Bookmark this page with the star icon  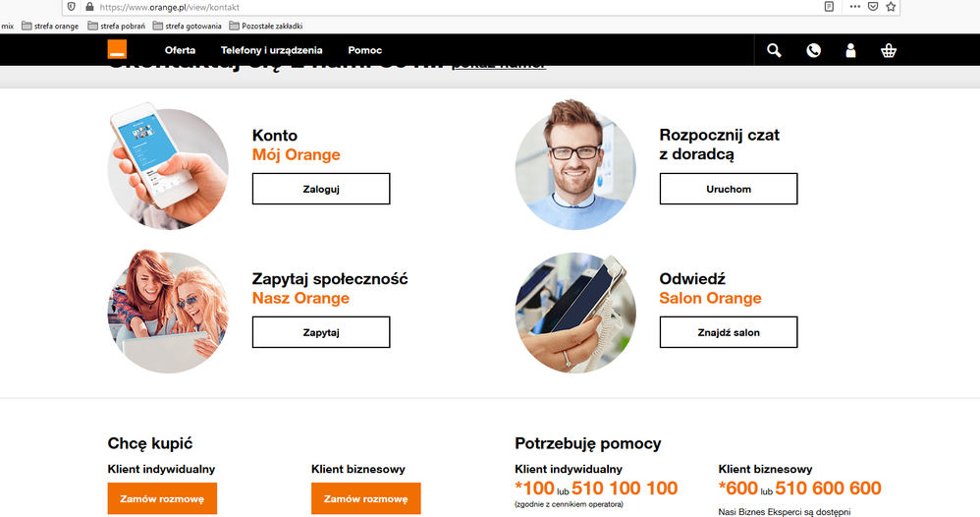(891, 6)
